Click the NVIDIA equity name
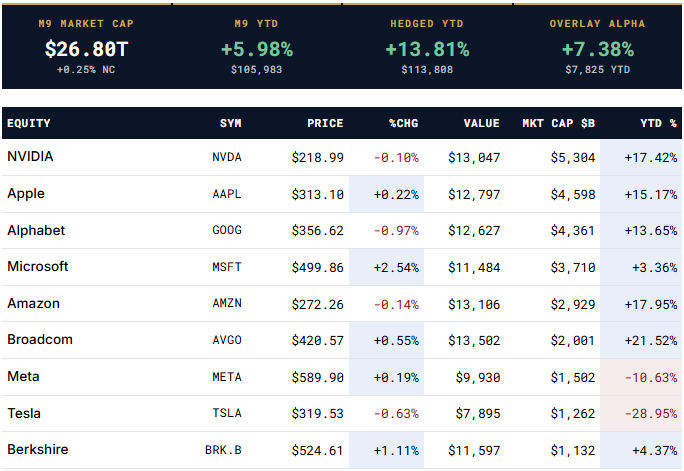This screenshot has width=684, height=471. point(30,156)
